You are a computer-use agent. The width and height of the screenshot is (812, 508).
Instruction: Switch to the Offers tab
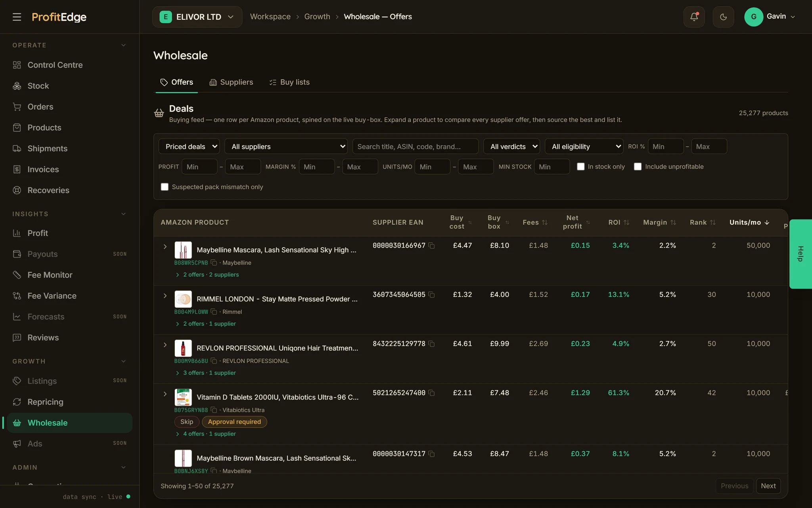click(x=176, y=82)
